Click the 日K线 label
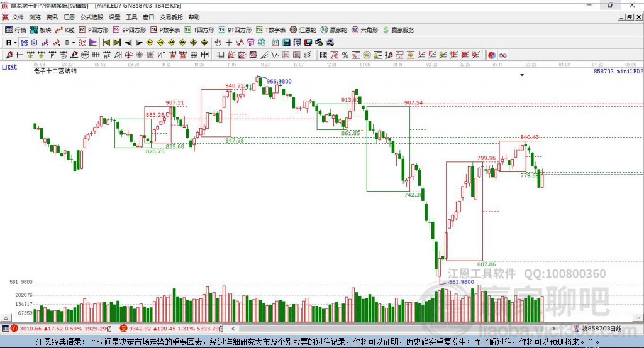644x348 pixels. (x=9, y=67)
